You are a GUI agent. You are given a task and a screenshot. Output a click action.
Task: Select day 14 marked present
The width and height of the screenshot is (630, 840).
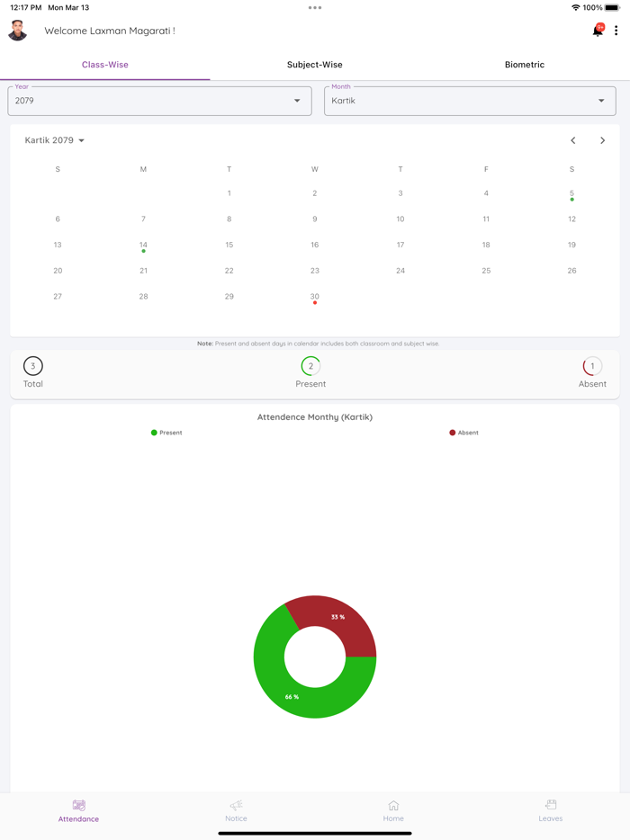[143, 246]
